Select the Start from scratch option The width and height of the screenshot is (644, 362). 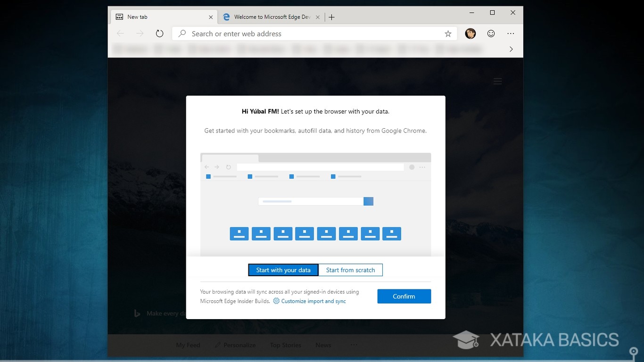(351, 270)
